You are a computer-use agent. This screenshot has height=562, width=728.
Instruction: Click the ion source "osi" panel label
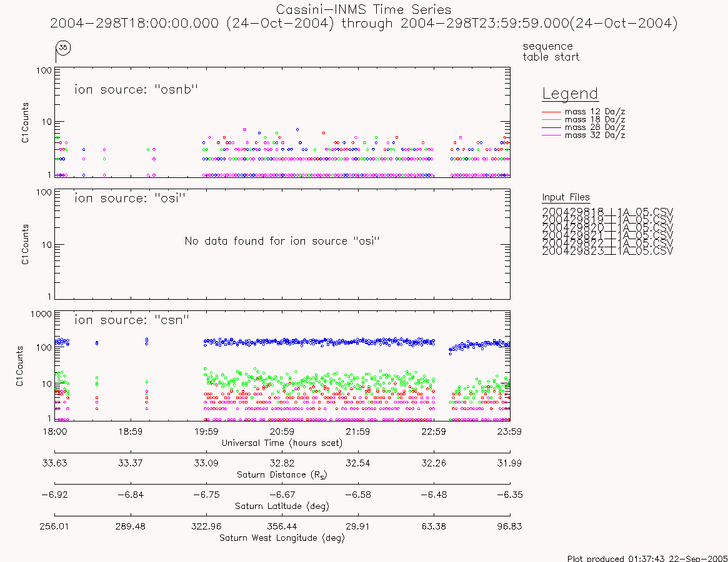tap(129, 198)
